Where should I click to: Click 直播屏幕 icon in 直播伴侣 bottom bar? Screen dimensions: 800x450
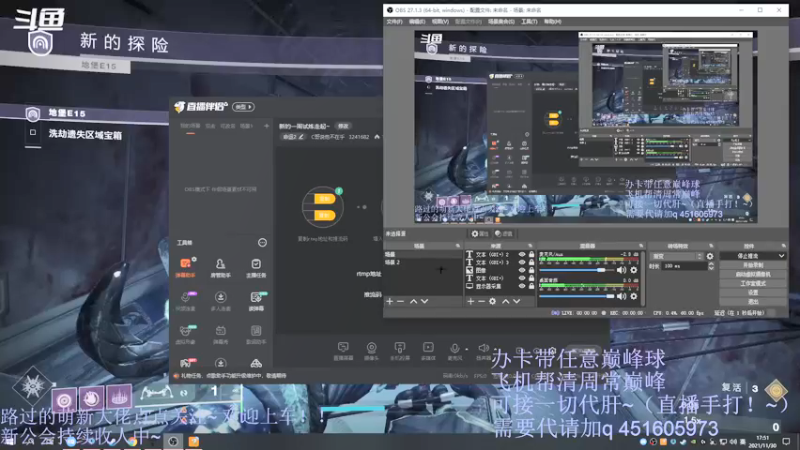coord(343,351)
